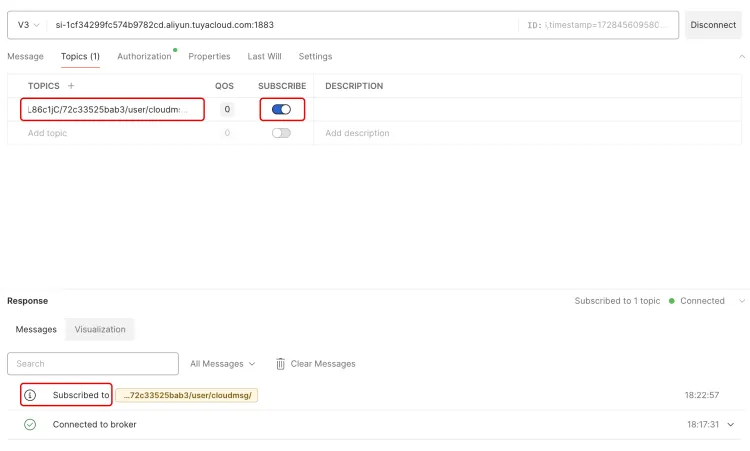Click the Clear Messages button
Image resolution: width=750 pixels, height=451 pixels.
pos(316,364)
